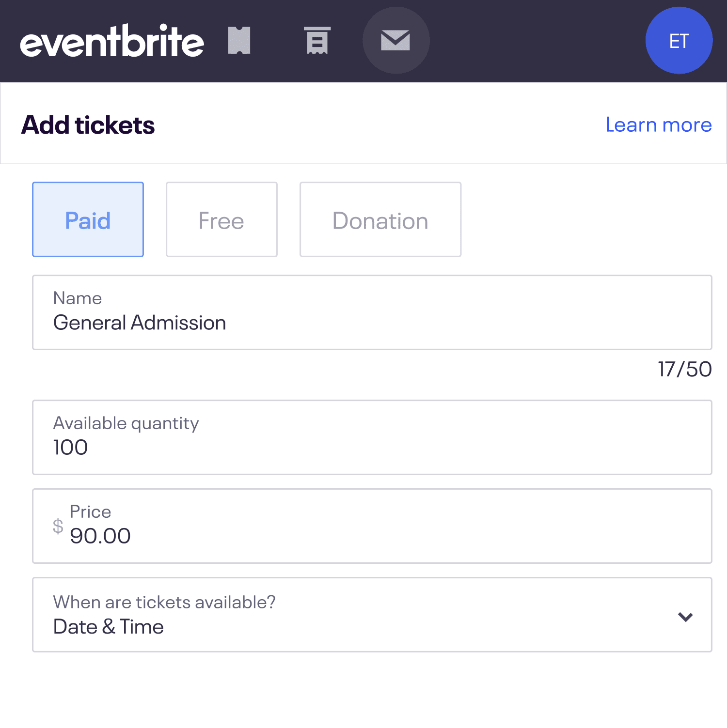727x728 pixels.
Task: Select the Paid tab among ticket types
Action: tap(88, 219)
